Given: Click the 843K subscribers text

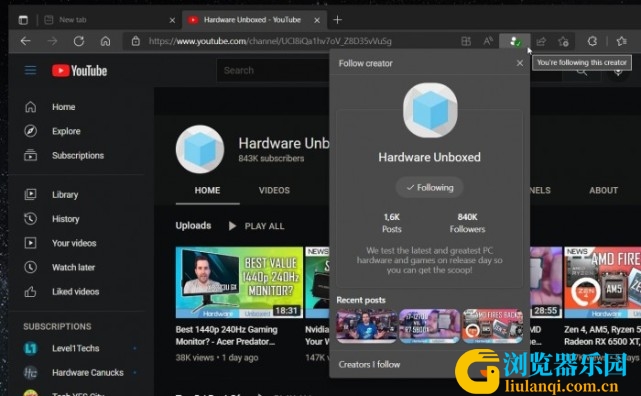Looking at the screenshot, I should [271, 159].
